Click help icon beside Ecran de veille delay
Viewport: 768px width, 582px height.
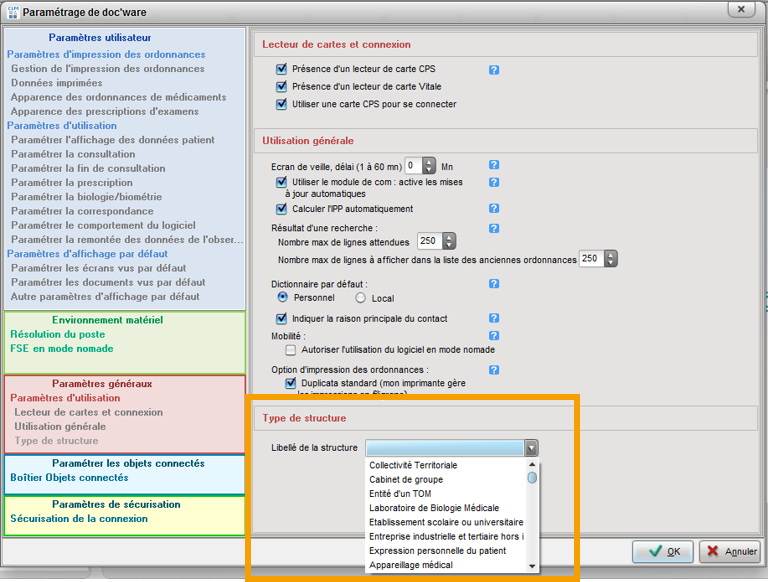pyautogui.click(x=494, y=165)
